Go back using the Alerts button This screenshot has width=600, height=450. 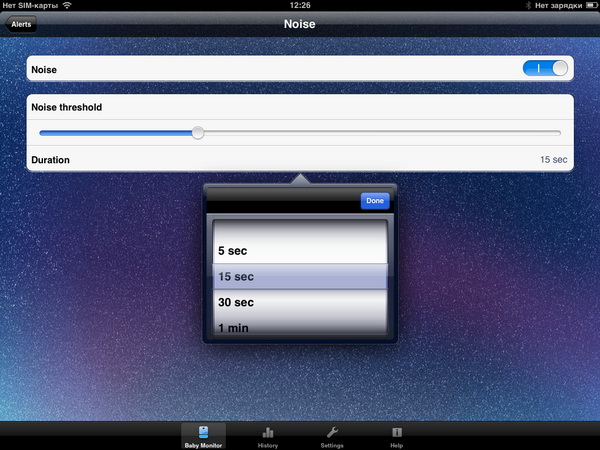(x=21, y=24)
